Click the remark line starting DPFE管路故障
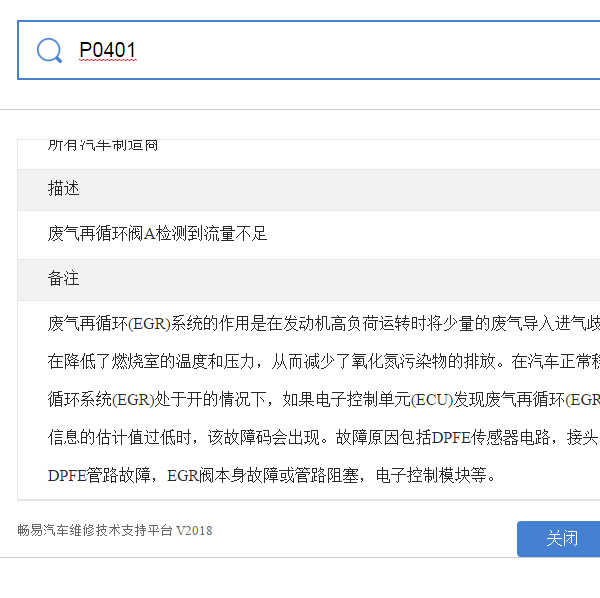 click(x=272, y=476)
